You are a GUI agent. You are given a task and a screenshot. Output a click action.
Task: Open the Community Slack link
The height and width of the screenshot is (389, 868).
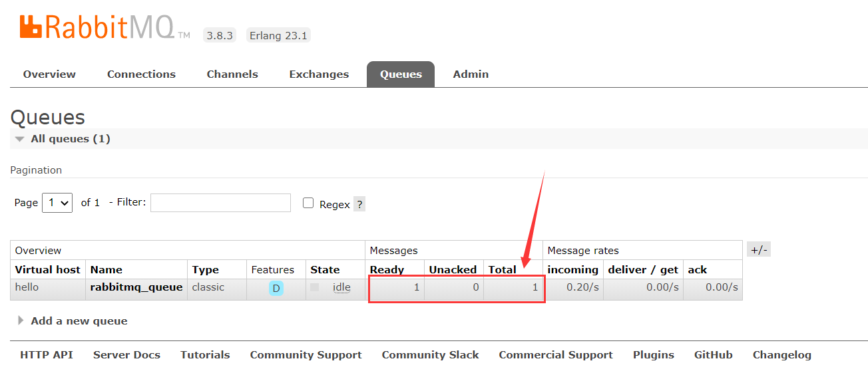pos(430,355)
